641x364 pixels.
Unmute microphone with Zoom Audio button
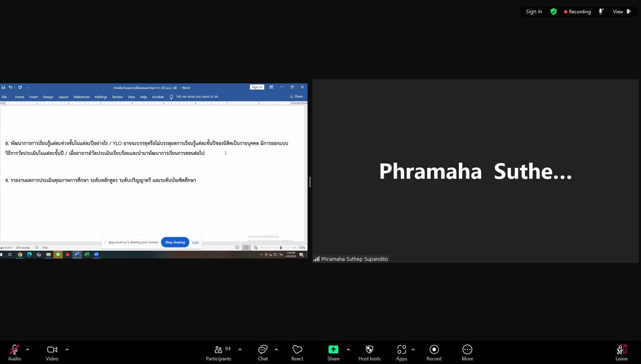[x=15, y=352]
